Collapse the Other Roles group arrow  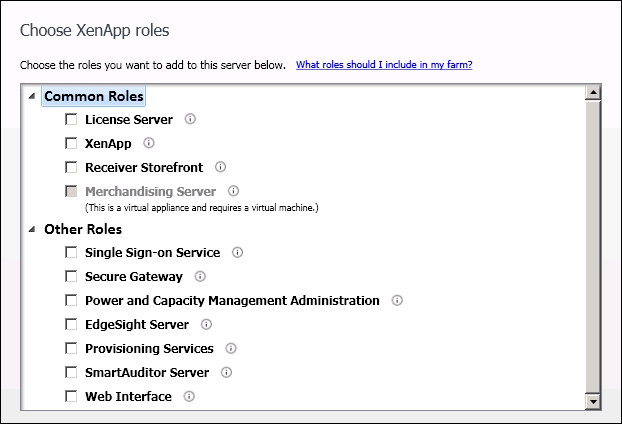click(x=32, y=229)
